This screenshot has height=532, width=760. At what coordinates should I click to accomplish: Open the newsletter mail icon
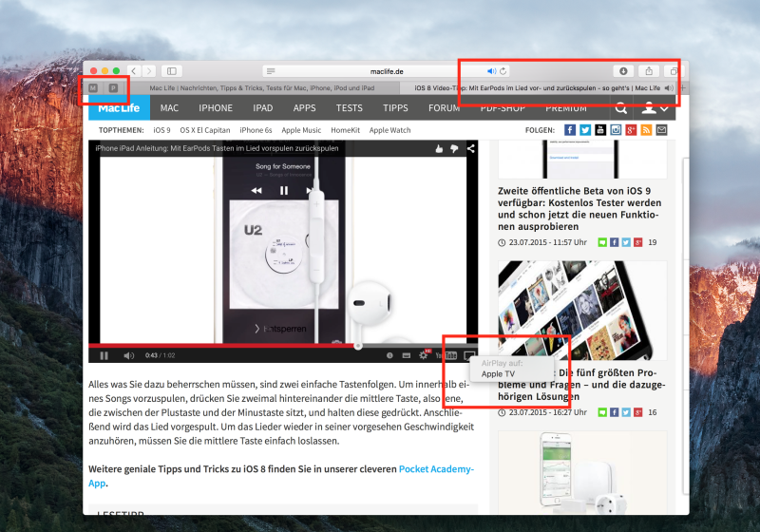(661, 130)
